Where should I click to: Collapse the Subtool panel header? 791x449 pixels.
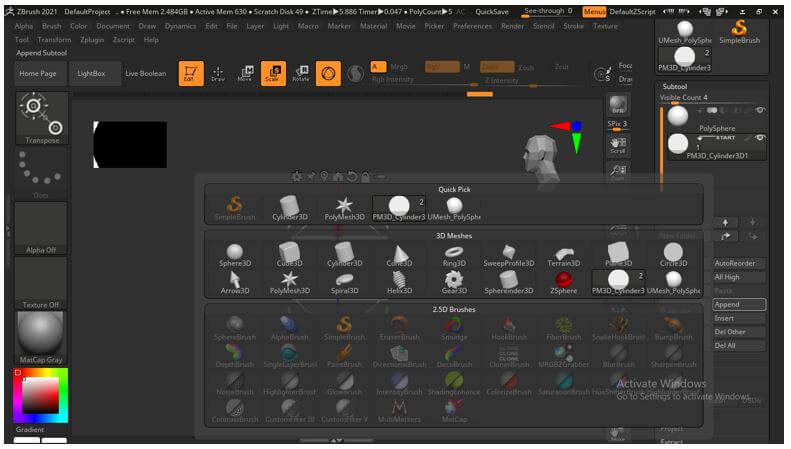(x=674, y=86)
